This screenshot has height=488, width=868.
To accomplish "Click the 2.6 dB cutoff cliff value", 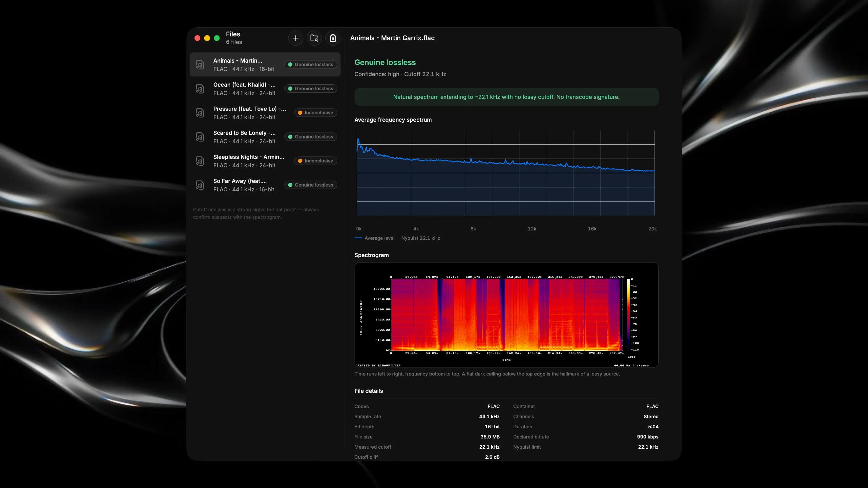I will pos(492,457).
